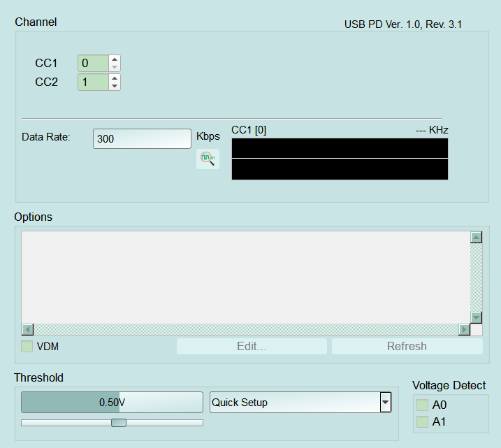Click the waveform magnifier auto-detect icon
This screenshot has width=501, height=448.
tap(208, 159)
